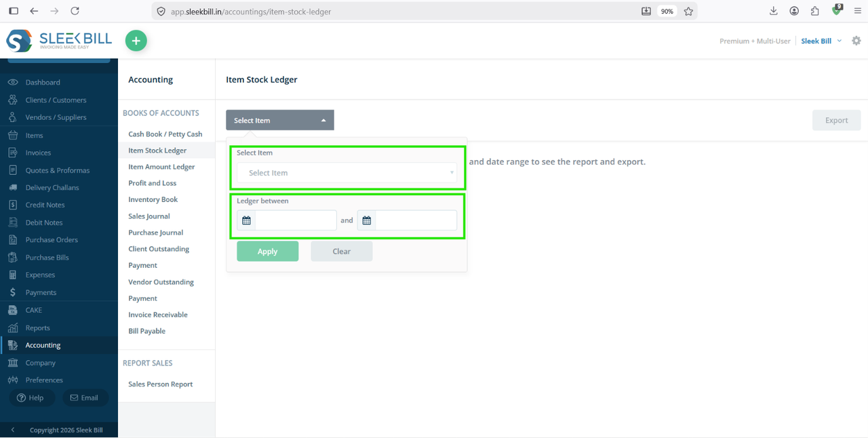The image size is (868, 438).
Task: Open Inventory Book
Action: point(153,199)
